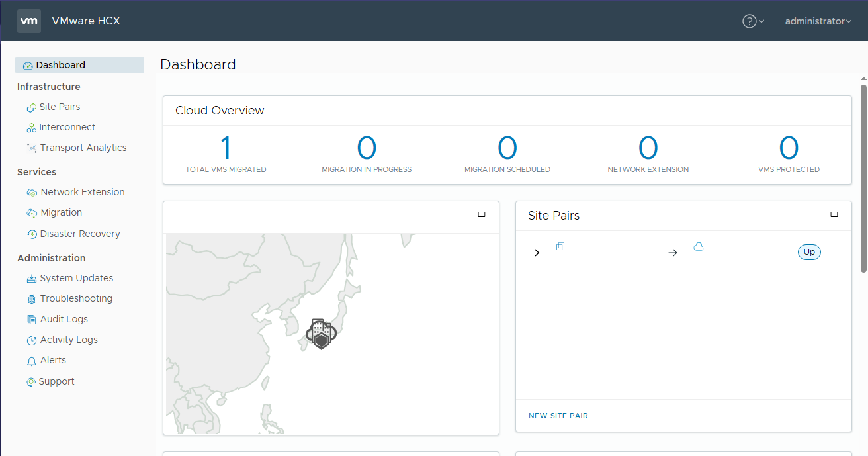
Task: Click the Troubleshooting bug icon
Action: [x=32, y=299]
